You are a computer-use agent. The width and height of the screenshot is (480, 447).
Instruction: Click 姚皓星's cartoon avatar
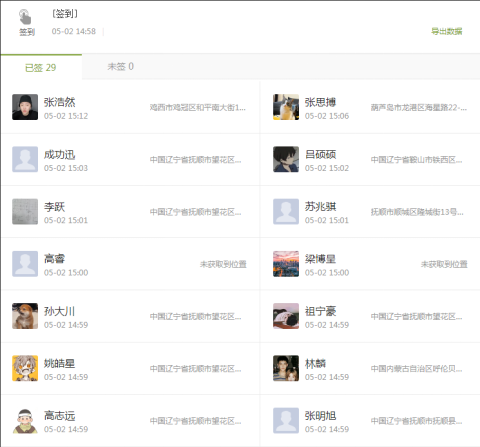coord(25,368)
